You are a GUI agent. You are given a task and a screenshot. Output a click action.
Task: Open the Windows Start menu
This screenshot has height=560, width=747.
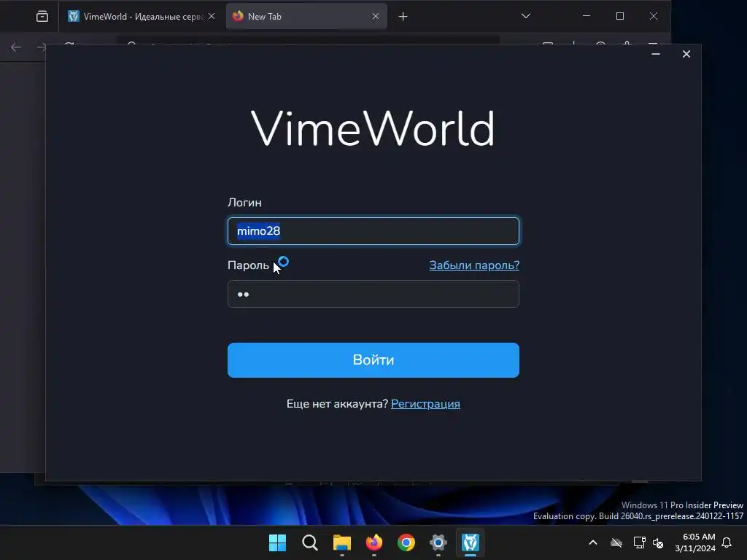(277, 542)
